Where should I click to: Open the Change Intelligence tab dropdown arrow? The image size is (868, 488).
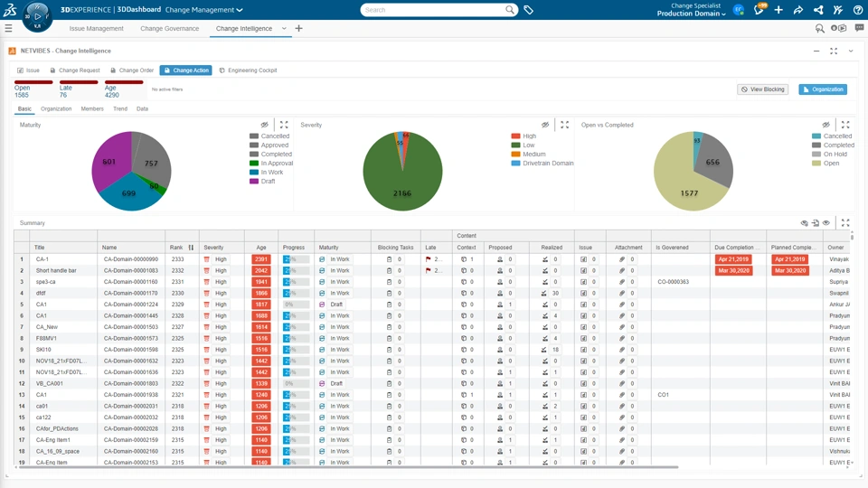pos(284,28)
